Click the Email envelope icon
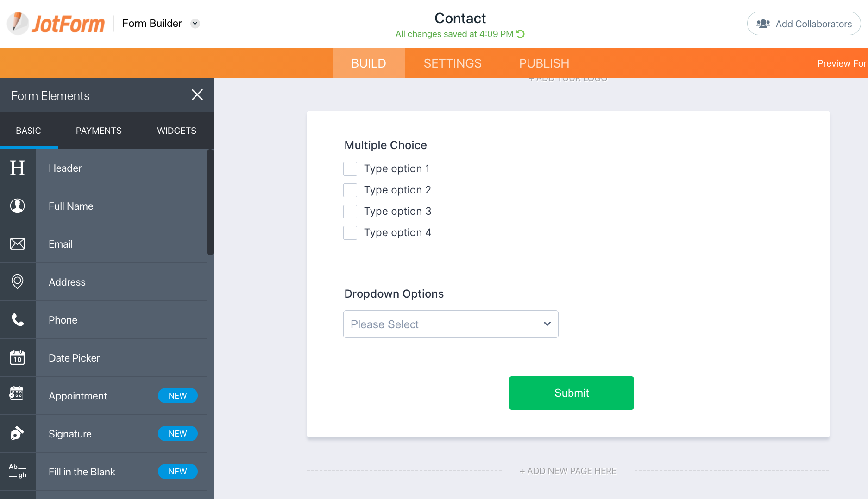Image resolution: width=868 pixels, height=499 pixels. tap(18, 244)
